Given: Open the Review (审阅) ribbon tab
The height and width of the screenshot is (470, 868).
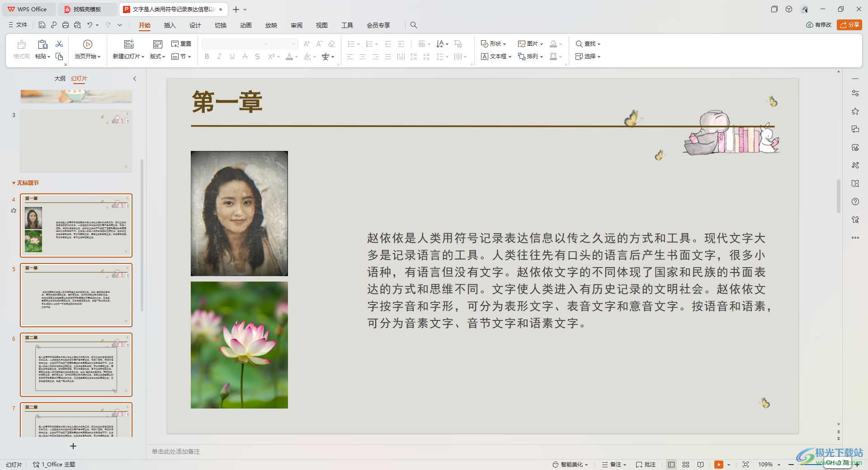Looking at the screenshot, I should [296, 25].
